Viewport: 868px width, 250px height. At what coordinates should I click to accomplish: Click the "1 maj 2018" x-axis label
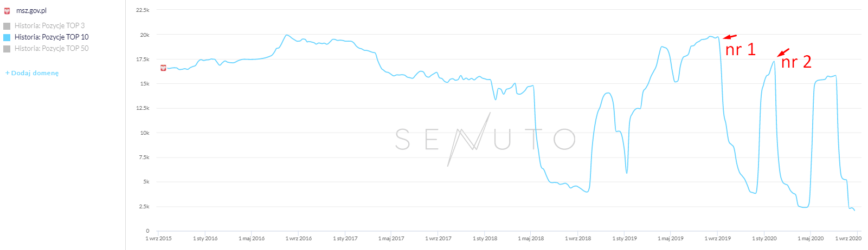coord(531,239)
